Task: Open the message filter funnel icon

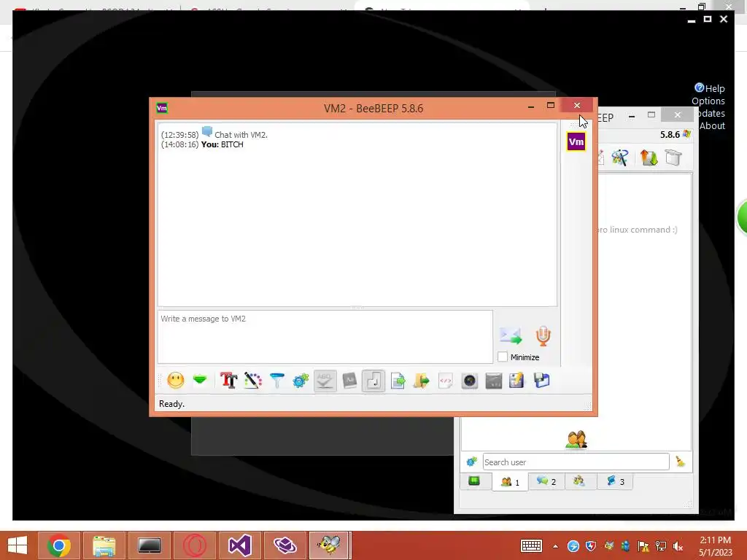Action: [276, 381]
